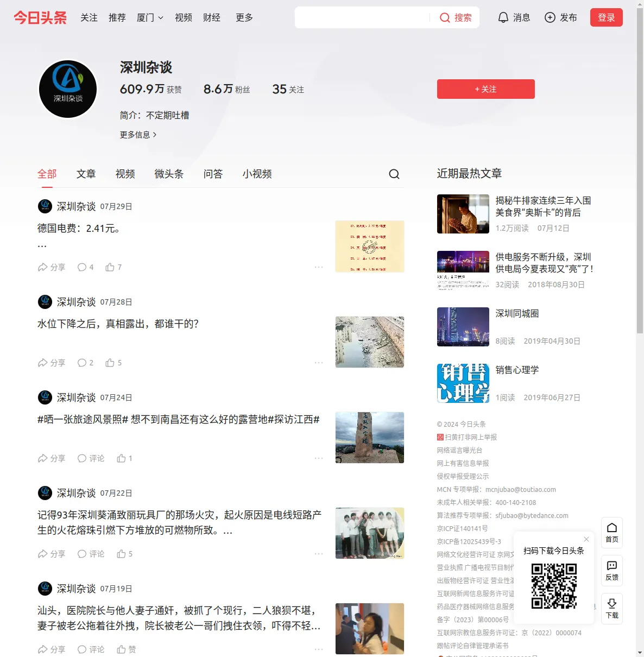Open the 销售心理学 article thumbnail

pyautogui.click(x=463, y=383)
